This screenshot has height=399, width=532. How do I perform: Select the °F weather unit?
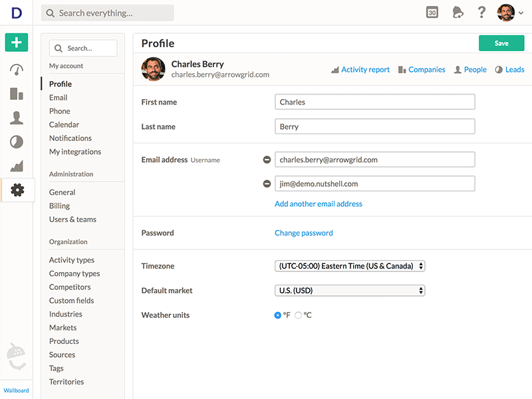point(278,315)
